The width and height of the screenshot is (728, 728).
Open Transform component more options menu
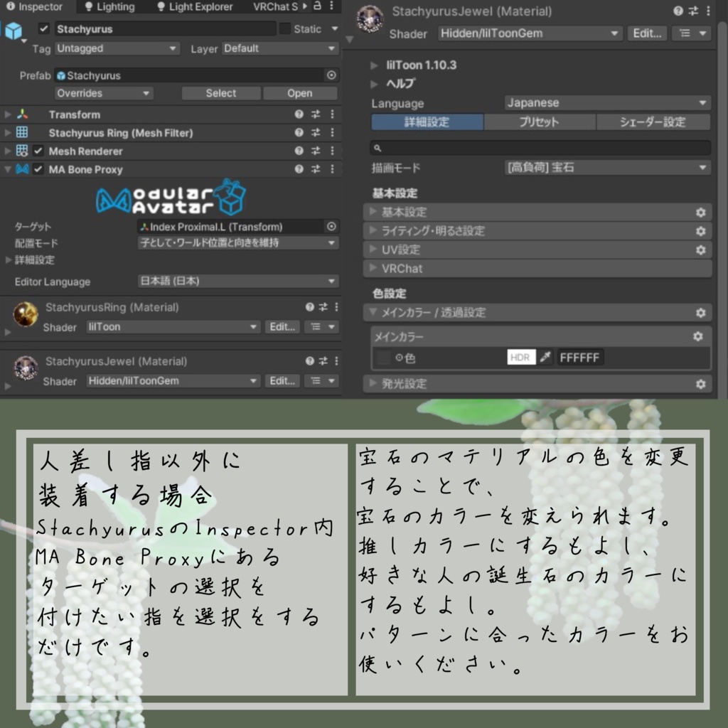tap(332, 114)
